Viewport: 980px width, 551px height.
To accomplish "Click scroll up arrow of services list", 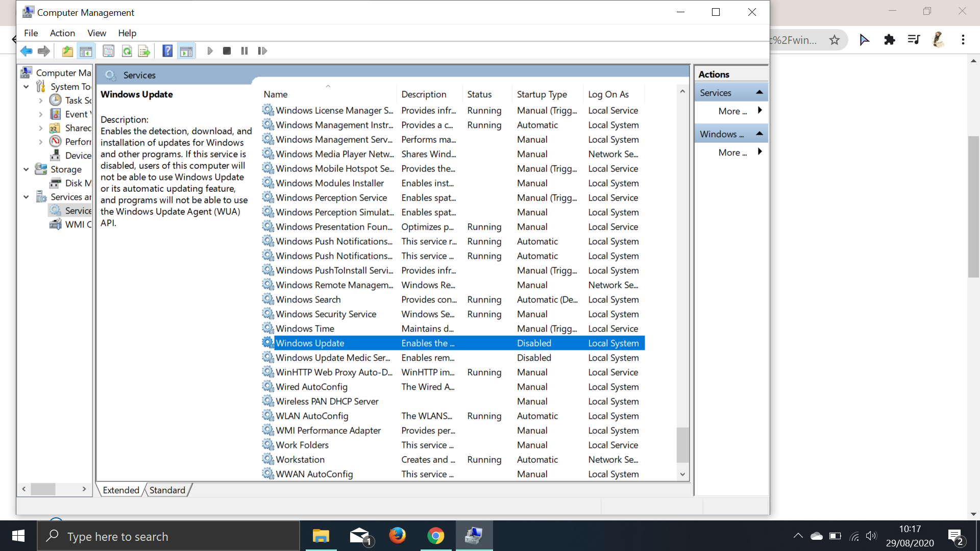I will 682,91.
